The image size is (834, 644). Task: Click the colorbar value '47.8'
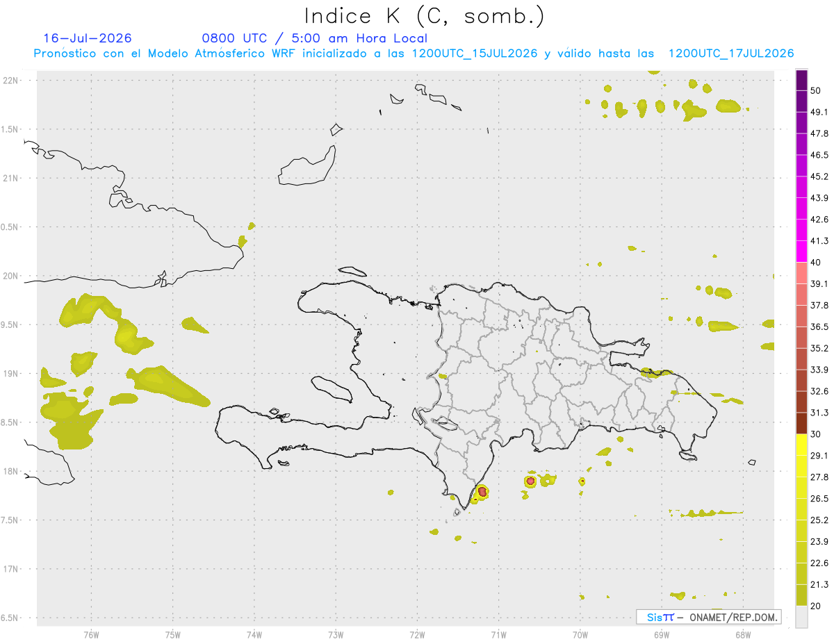819,133
